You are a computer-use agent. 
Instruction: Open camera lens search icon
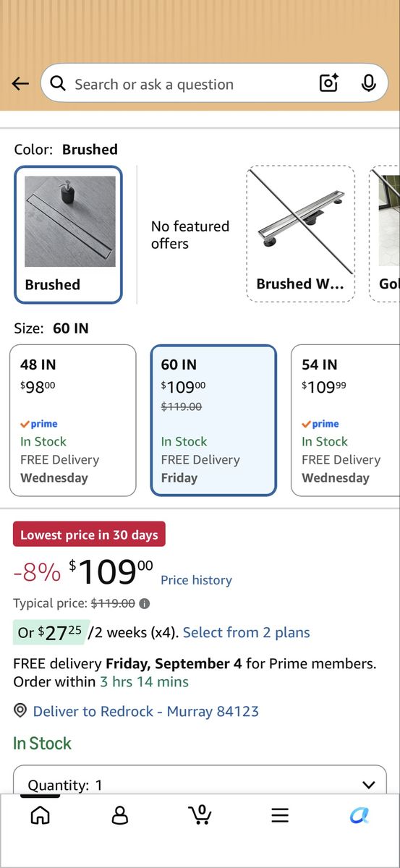[x=329, y=84]
